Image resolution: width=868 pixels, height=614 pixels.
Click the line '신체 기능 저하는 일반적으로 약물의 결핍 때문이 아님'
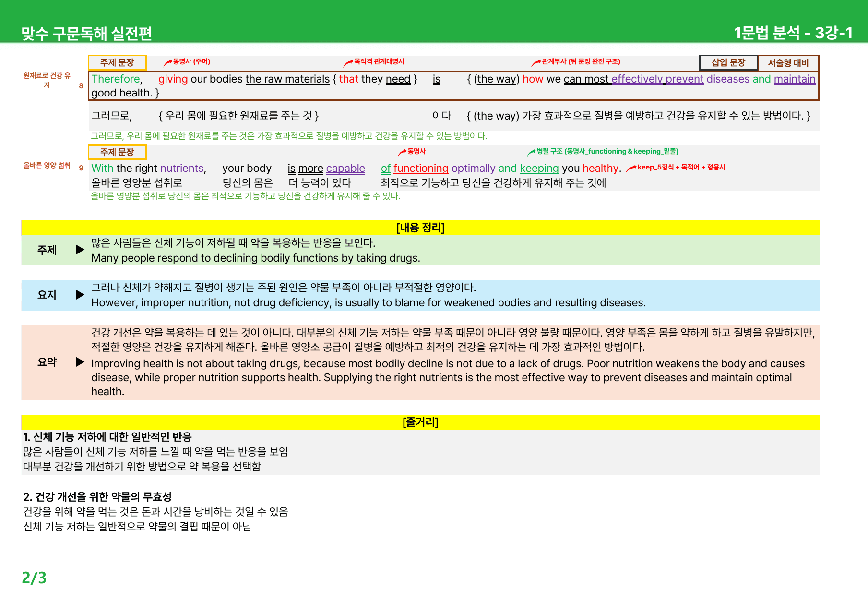tap(137, 527)
